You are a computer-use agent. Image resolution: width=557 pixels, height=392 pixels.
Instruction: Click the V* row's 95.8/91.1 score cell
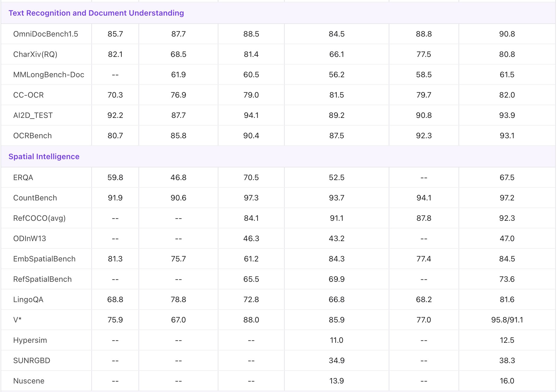(507, 320)
